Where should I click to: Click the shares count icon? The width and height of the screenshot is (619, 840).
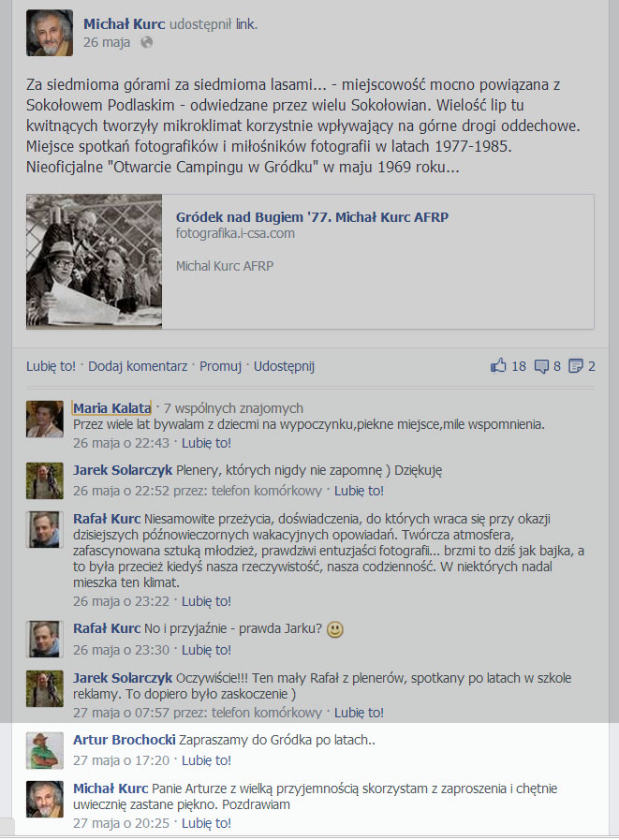click(x=576, y=366)
